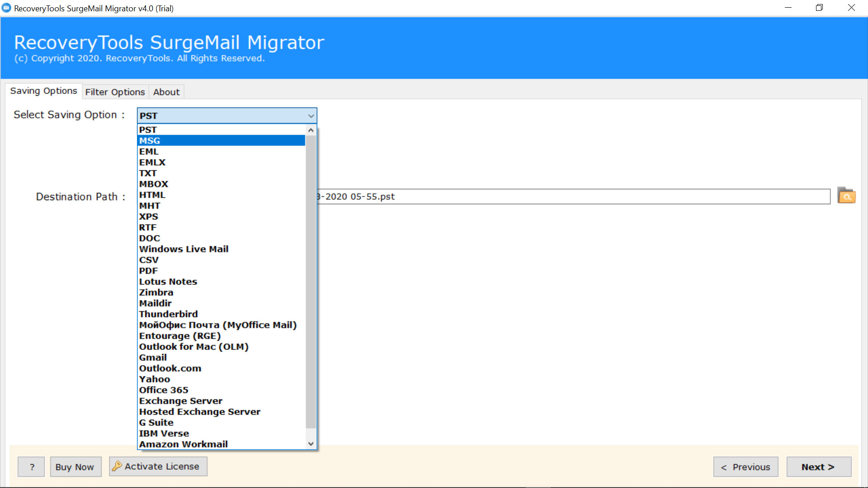Screen dimensions: 868x488
Task: Choose PST from the dropdown list
Action: (222, 130)
